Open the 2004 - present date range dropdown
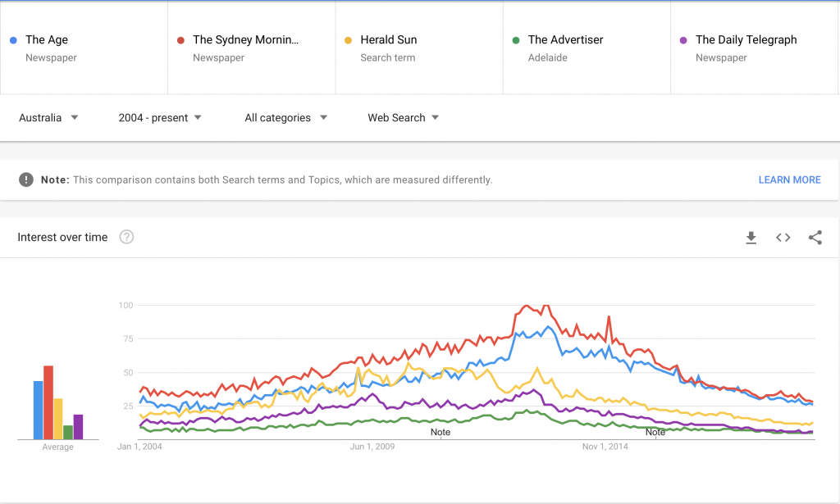 tap(160, 118)
